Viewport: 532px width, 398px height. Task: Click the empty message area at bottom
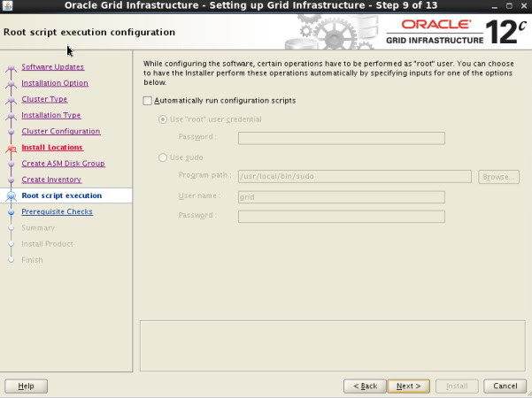[333, 346]
